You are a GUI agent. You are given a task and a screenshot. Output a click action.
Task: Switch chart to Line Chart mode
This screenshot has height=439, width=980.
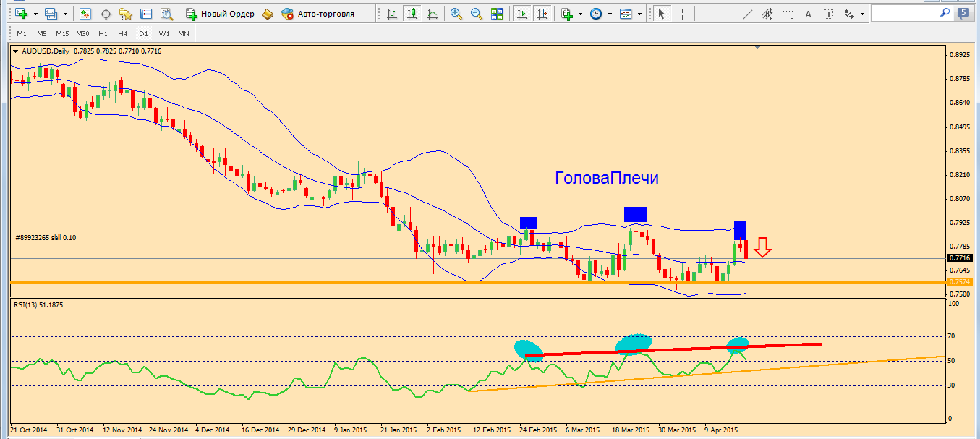tap(433, 13)
